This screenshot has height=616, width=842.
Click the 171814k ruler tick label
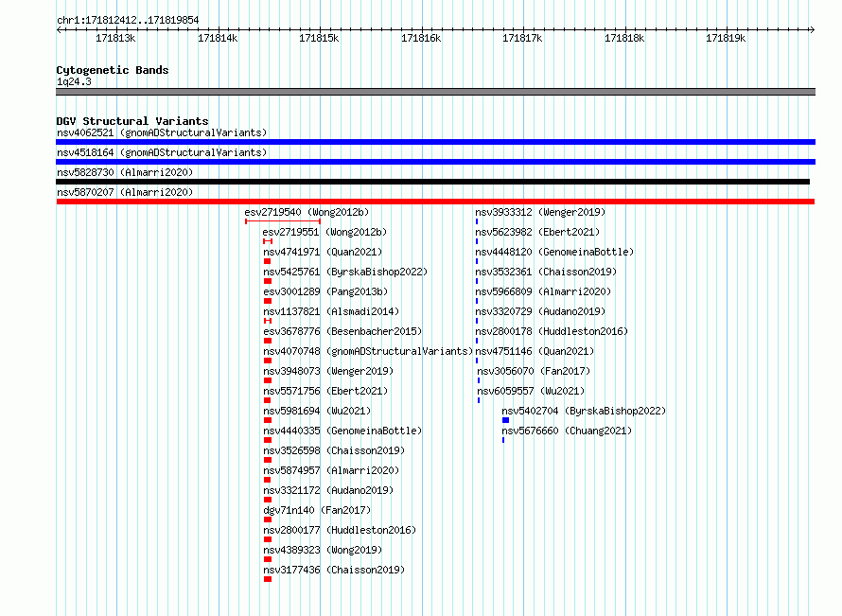(218, 38)
